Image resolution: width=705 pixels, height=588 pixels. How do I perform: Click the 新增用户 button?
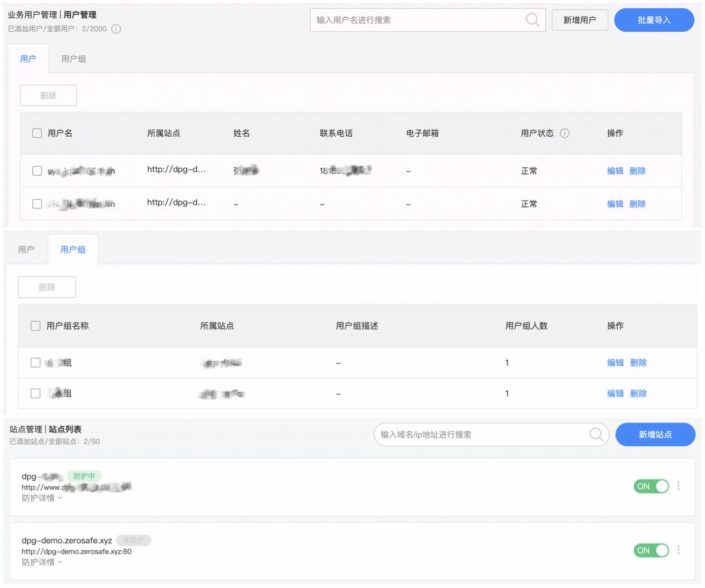[x=580, y=20]
